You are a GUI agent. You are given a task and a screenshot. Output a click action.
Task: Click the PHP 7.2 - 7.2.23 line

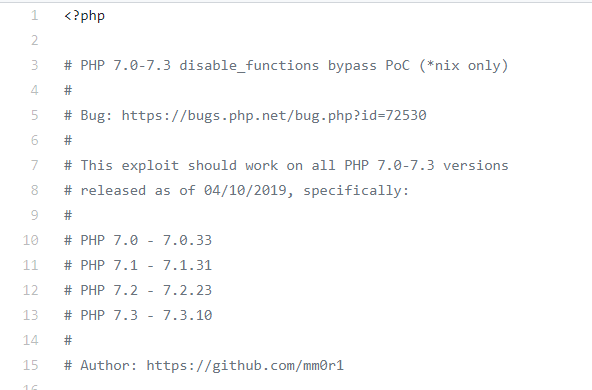point(138,290)
